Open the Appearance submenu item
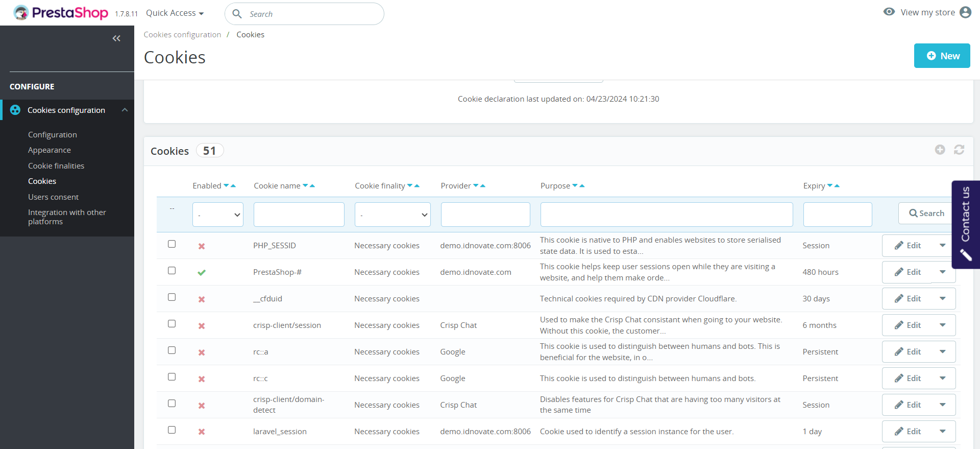This screenshot has height=449, width=980. (x=50, y=150)
